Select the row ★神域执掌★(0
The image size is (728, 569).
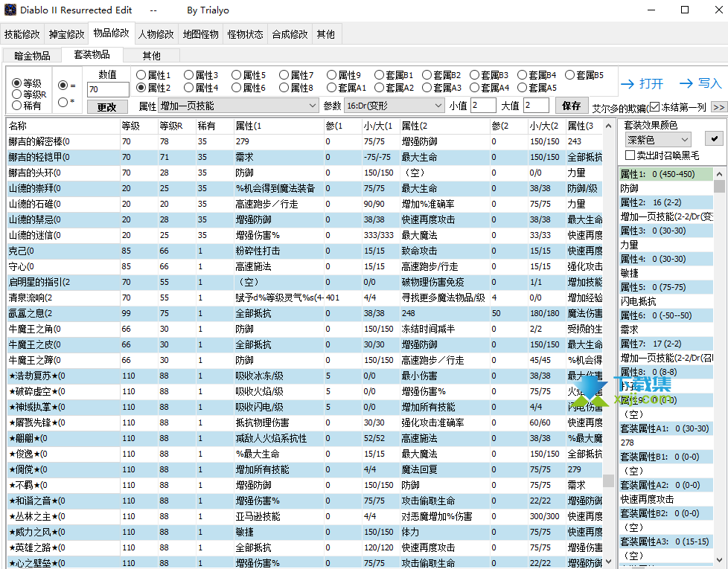304,407
